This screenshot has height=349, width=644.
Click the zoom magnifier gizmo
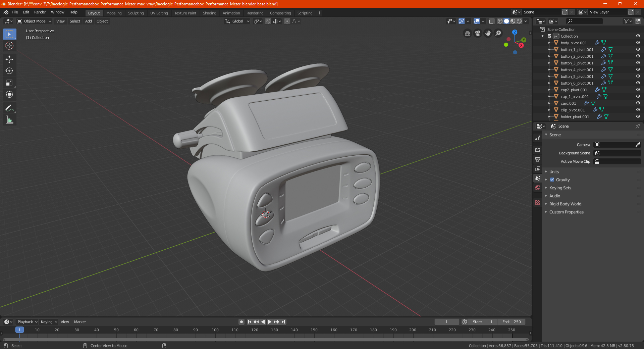pos(498,33)
